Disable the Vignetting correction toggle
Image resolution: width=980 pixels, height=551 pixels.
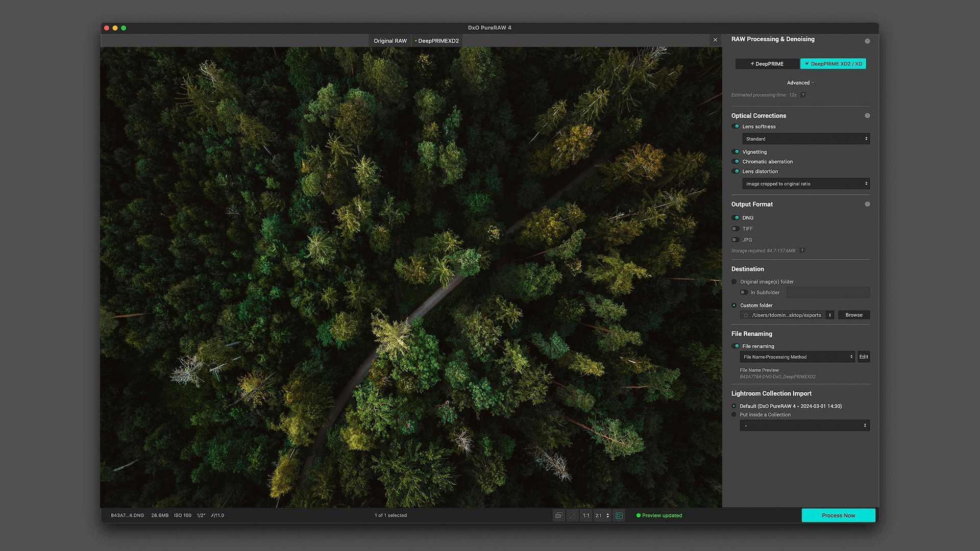736,152
